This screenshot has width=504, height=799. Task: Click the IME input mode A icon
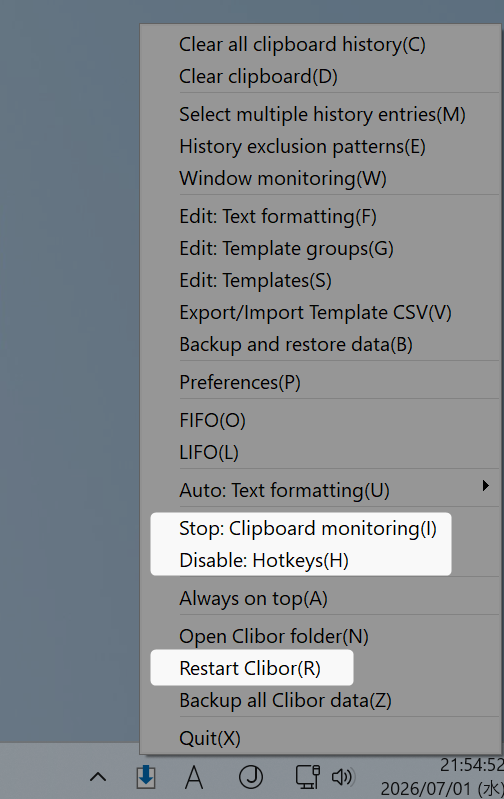(194, 777)
